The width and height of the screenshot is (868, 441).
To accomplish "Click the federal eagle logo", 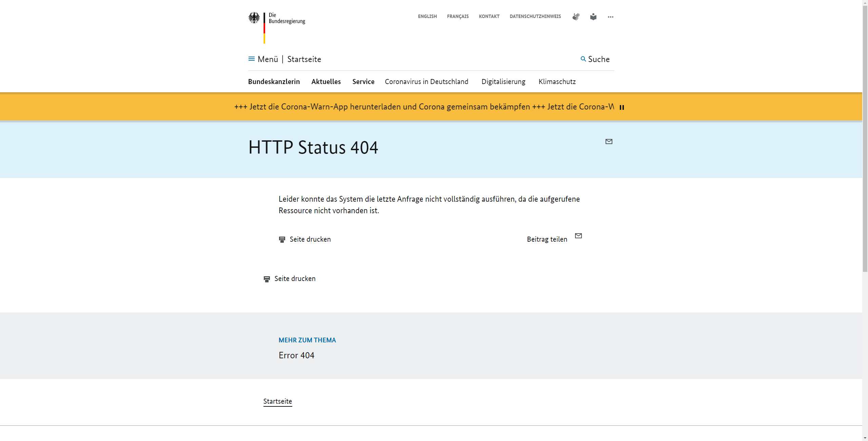I will click(254, 18).
